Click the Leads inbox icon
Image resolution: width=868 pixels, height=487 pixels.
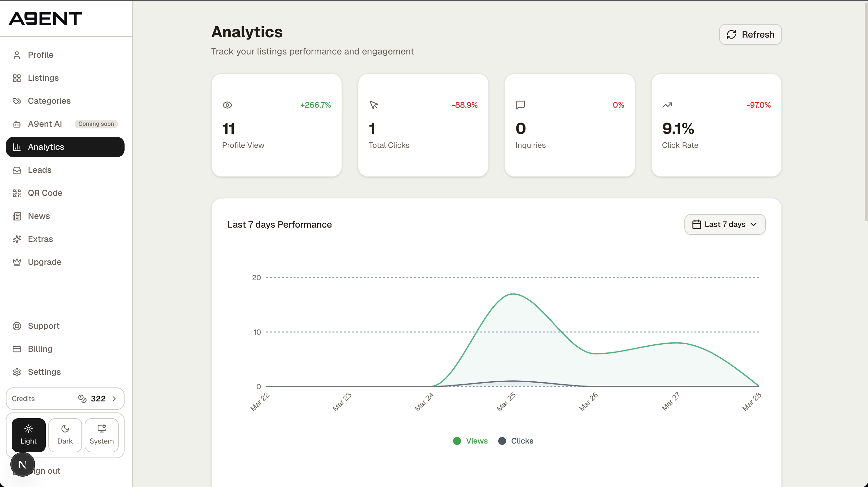tap(17, 170)
